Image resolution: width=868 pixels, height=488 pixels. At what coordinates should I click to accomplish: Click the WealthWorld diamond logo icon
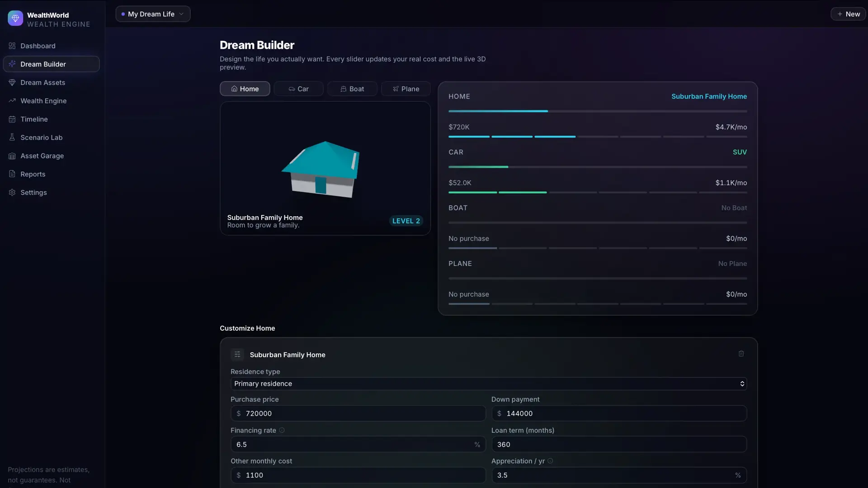[15, 18]
